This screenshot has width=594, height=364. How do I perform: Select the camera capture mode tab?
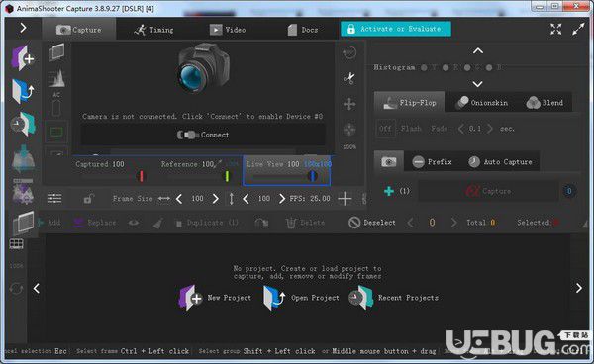[x=389, y=162]
